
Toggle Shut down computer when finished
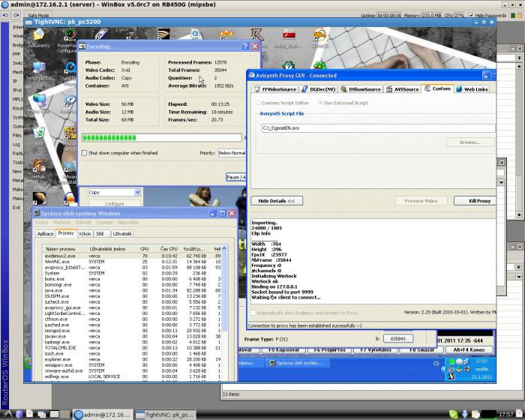pos(84,153)
